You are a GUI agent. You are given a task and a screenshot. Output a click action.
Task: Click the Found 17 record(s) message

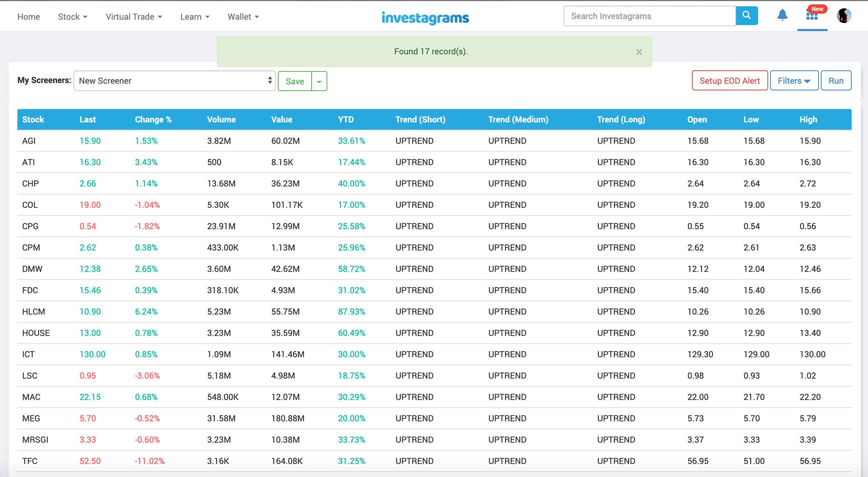pyautogui.click(x=431, y=52)
